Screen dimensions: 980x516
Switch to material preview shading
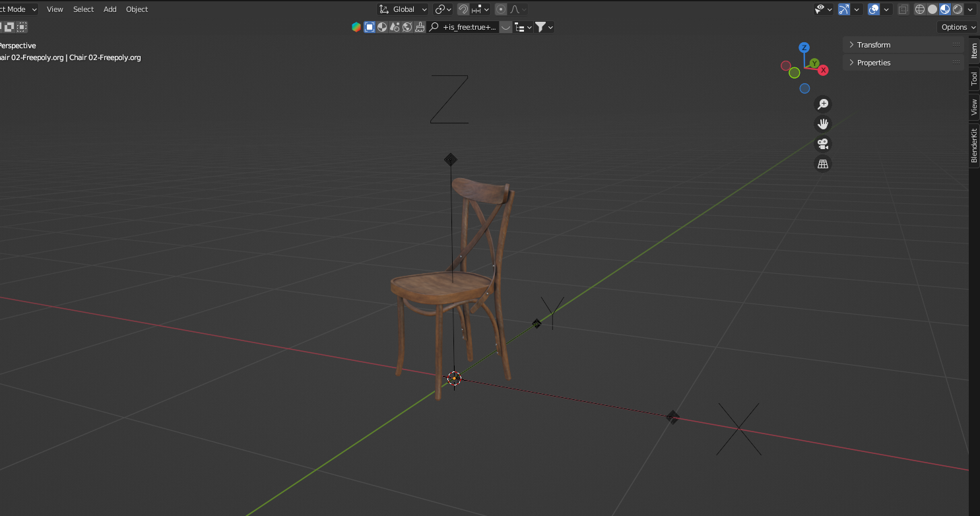coord(945,9)
